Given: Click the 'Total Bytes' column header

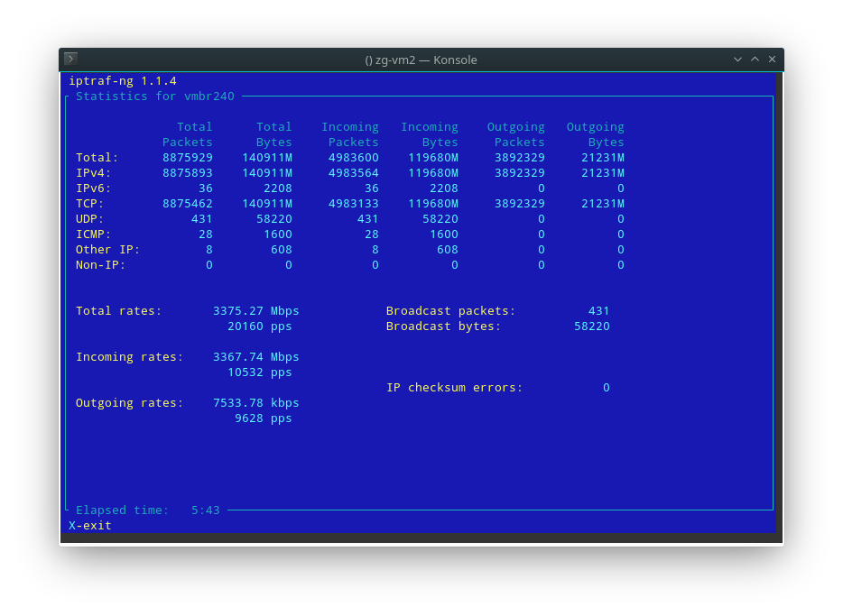Looking at the screenshot, I should [x=274, y=134].
